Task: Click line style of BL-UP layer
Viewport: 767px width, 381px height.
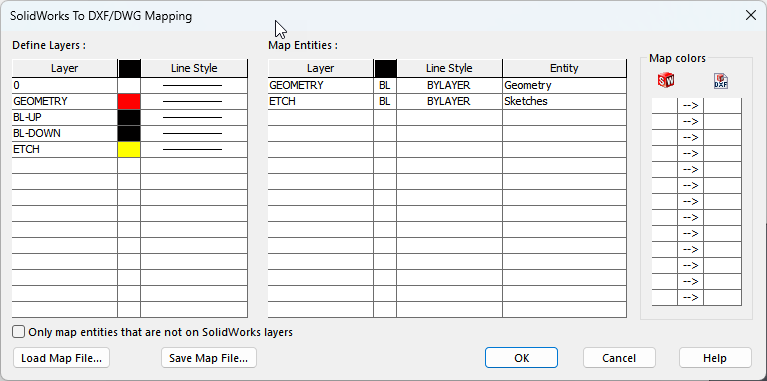Action: coord(194,117)
